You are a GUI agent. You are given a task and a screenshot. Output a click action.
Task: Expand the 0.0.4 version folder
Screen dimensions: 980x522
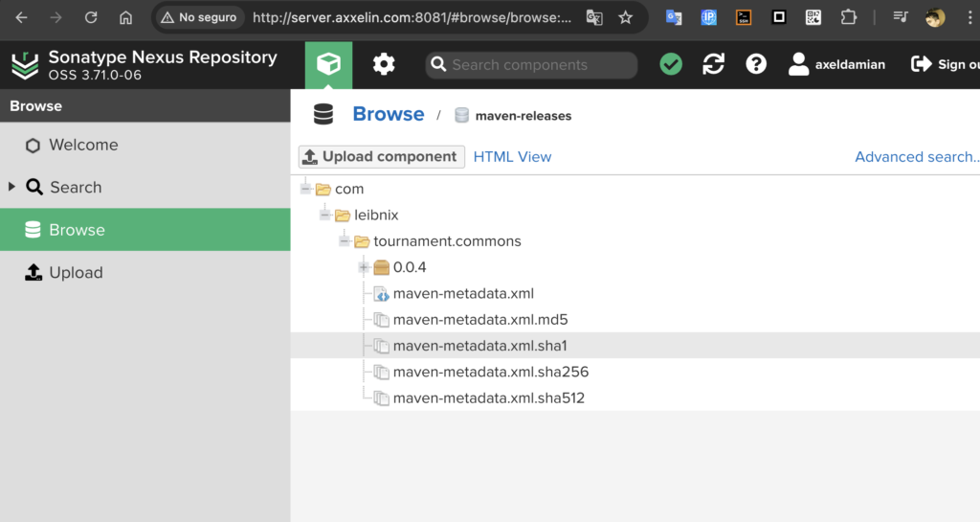point(364,267)
